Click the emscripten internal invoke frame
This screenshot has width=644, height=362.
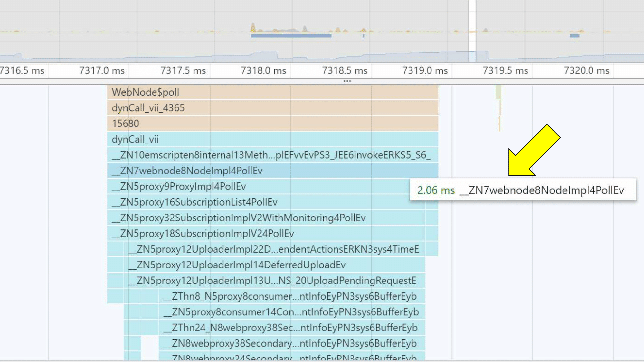tap(225, 155)
